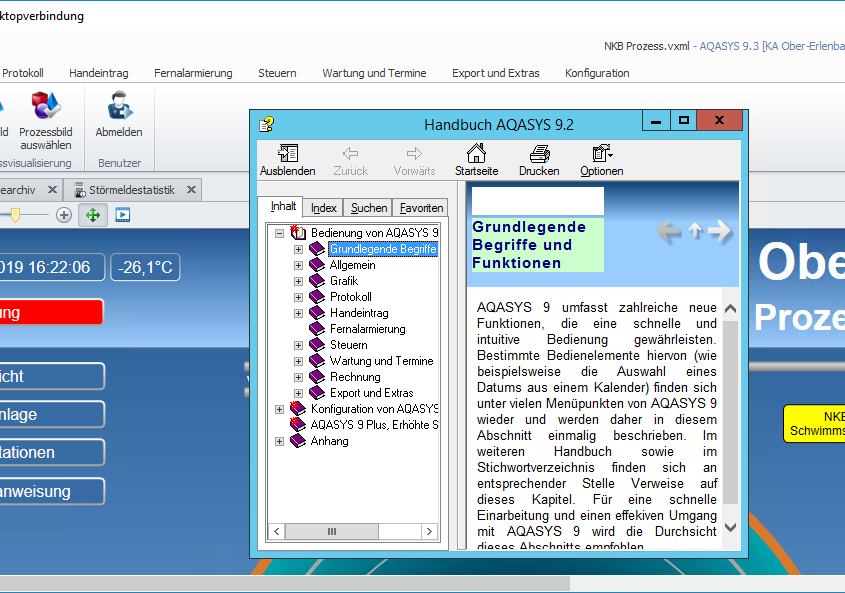
Task: Log out with the Abmelden icon
Action: (x=119, y=105)
